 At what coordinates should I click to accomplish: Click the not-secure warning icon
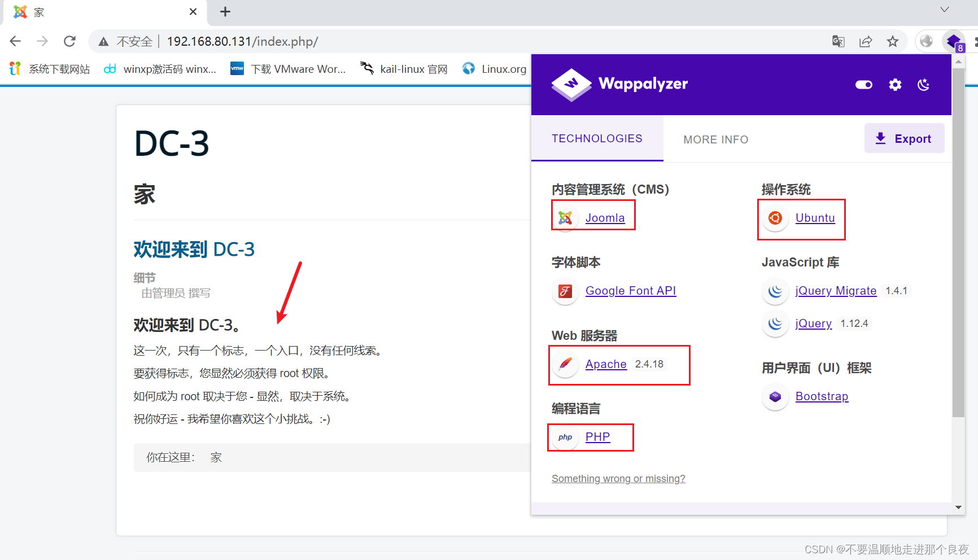coord(103,42)
